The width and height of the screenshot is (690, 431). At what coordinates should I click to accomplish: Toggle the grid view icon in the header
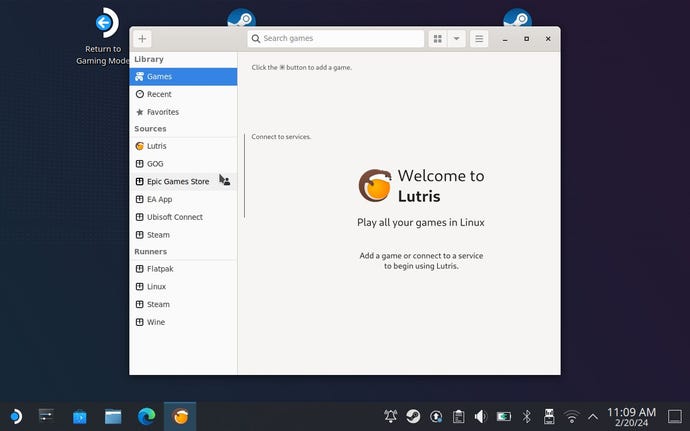437,39
